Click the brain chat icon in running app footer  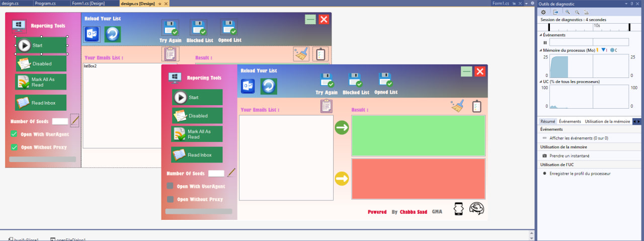476,209
